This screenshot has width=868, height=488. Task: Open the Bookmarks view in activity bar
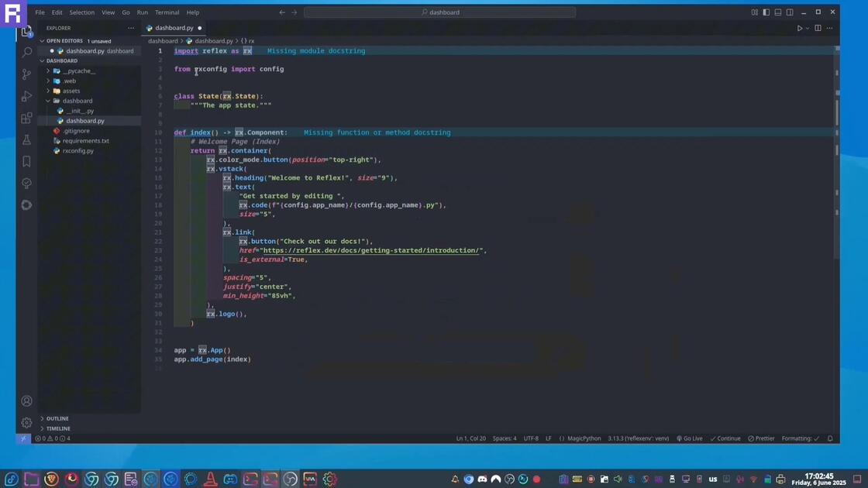[x=26, y=162]
